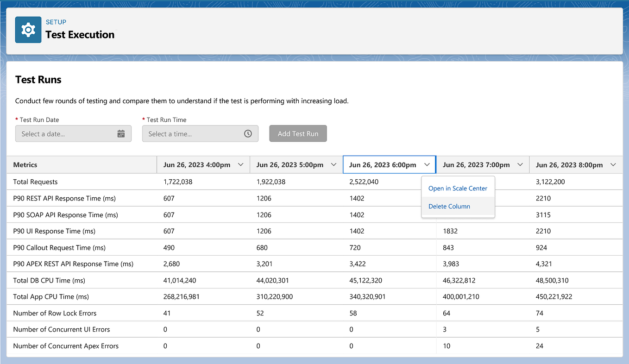
Task: Open the Jun 26, 2023 6:00pm column chevron
Action: pyautogui.click(x=427, y=164)
